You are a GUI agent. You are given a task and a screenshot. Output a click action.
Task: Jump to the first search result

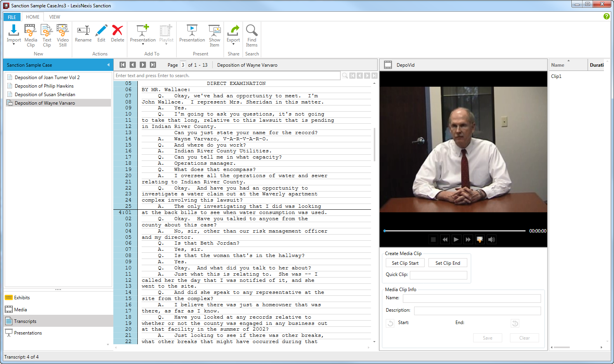[352, 76]
